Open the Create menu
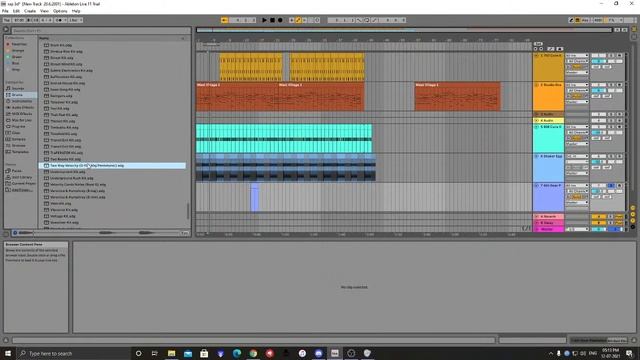 tap(30, 11)
